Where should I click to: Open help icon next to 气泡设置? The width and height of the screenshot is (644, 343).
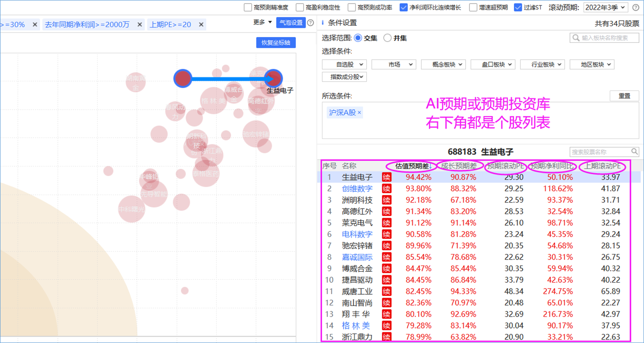pos(310,23)
